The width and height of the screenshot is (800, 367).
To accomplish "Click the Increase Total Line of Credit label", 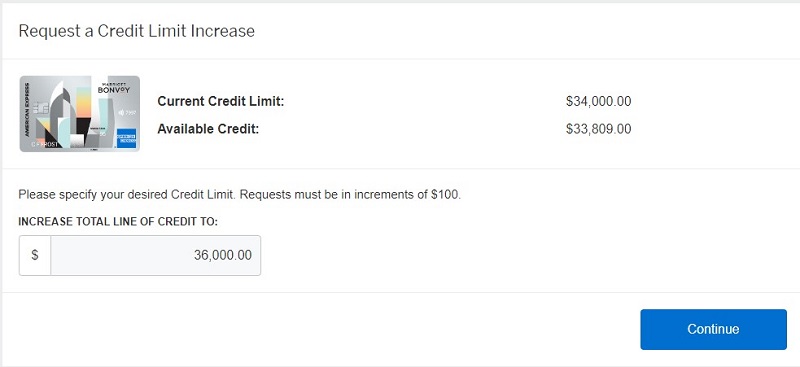I will [118, 222].
